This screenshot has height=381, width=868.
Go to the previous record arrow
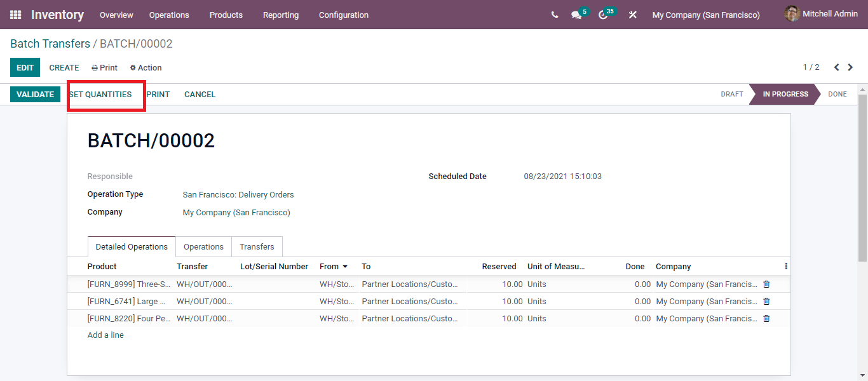click(836, 67)
